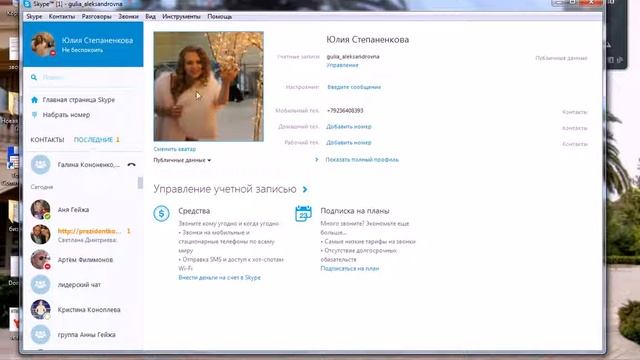Screen dimensions: 640x360
Task: Click Внести деньги на счет в Skype
Action: (x=220, y=278)
